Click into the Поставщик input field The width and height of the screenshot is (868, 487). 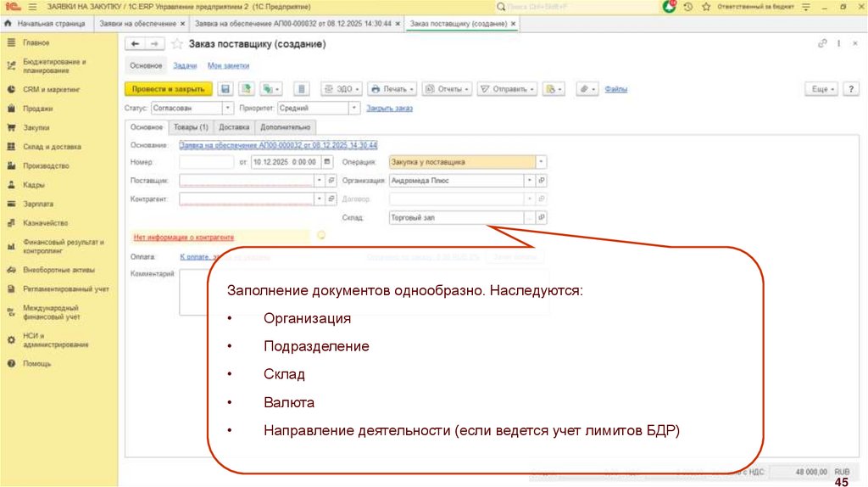tap(246, 181)
